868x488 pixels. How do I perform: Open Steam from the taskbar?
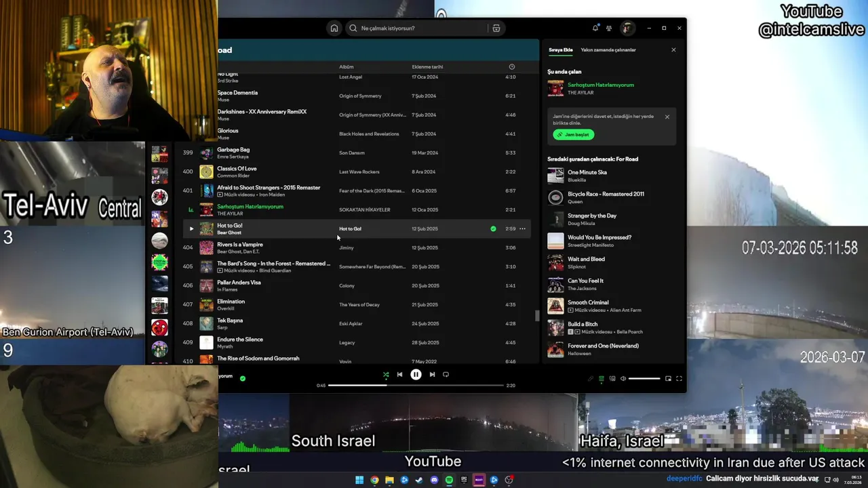point(419,480)
